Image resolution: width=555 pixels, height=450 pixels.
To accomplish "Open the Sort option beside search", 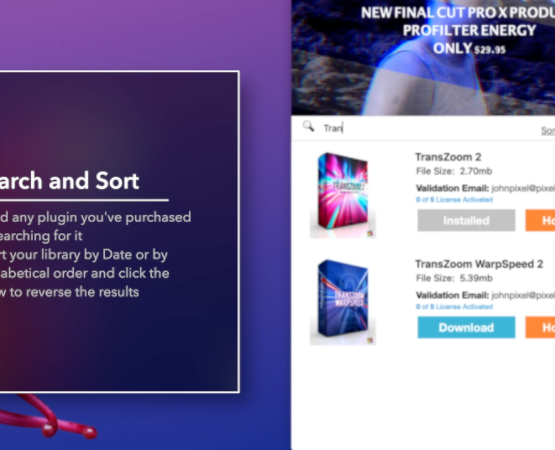I will [x=548, y=130].
